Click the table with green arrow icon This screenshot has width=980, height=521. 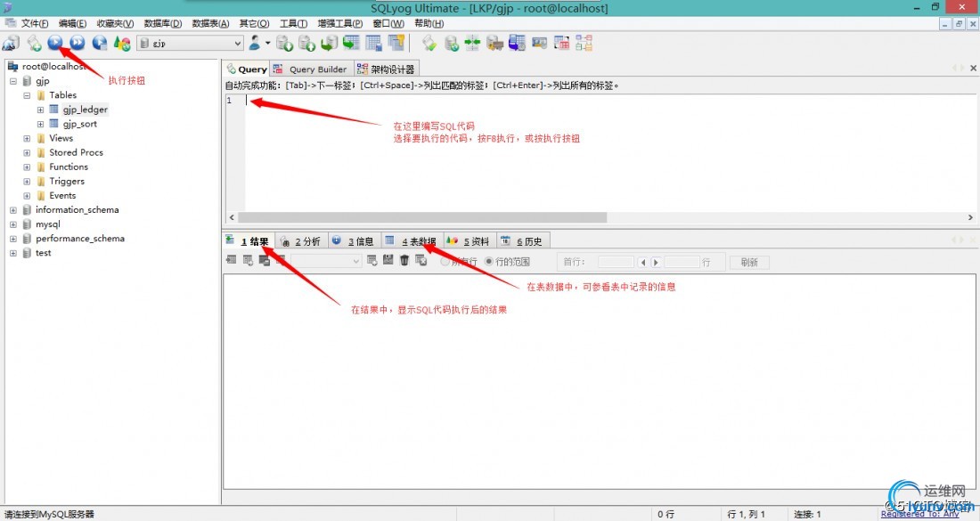click(351, 43)
